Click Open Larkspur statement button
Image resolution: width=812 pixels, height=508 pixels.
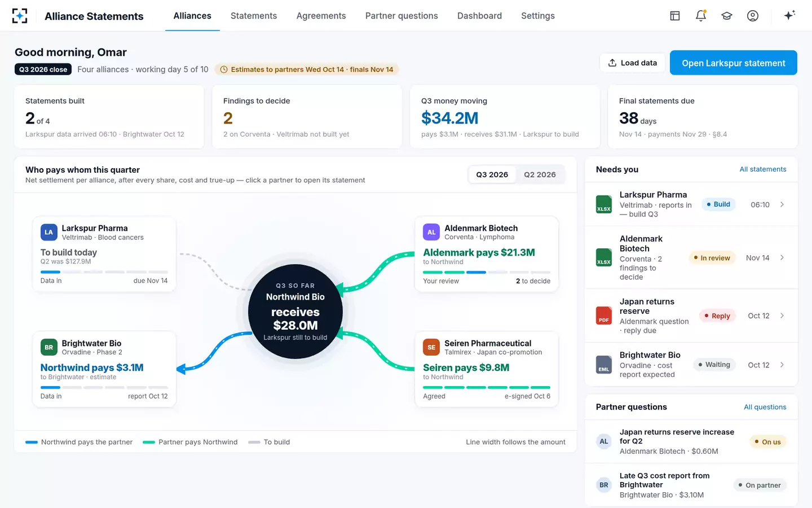(733, 63)
